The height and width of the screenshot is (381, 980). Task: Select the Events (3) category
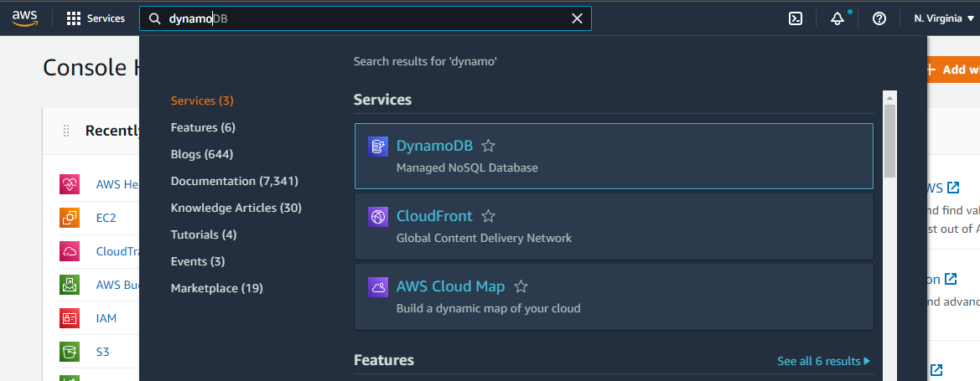point(198,262)
